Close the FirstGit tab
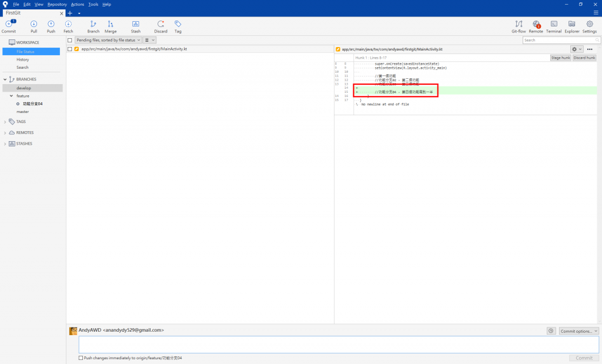This screenshot has height=364, width=602. [x=61, y=14]
